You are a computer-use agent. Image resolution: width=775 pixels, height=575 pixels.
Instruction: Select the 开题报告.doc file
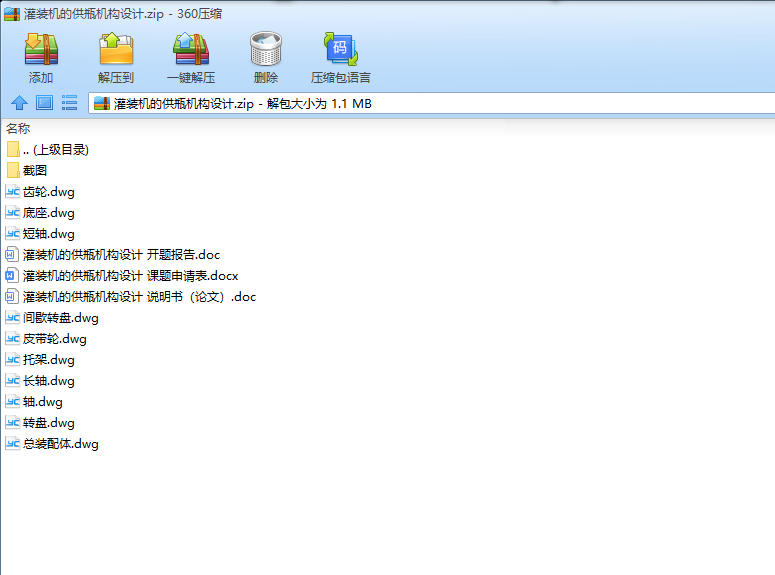(113, 255)
